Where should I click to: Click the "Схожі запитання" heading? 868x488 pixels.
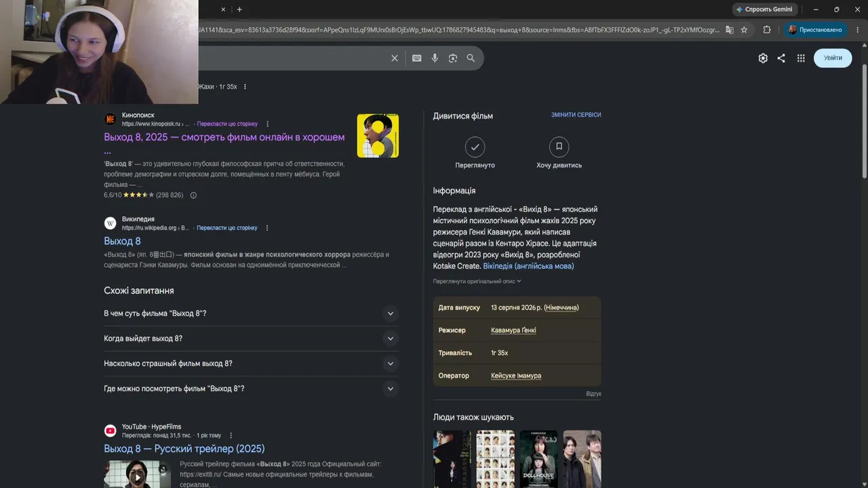coord(139,291)
